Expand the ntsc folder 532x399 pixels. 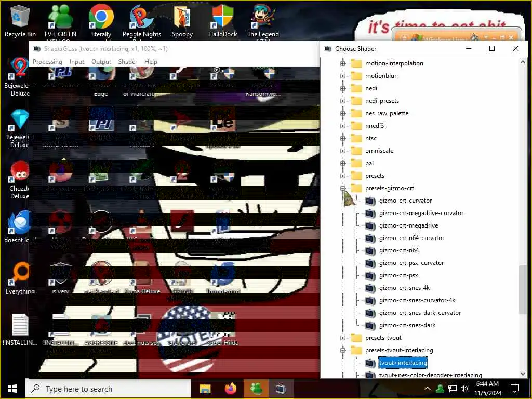point(342,138)
